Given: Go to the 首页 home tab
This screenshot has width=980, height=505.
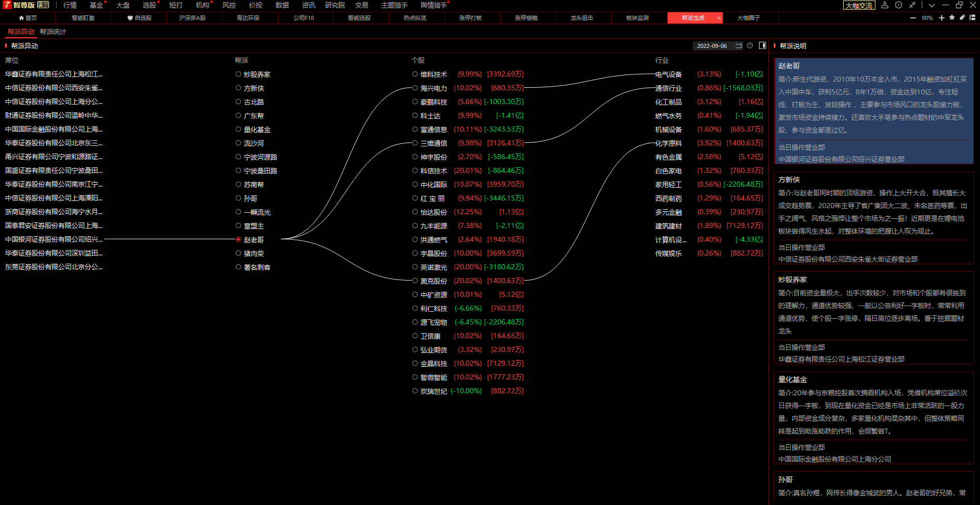Looking at the screenshot, I should tap(28, 18).
